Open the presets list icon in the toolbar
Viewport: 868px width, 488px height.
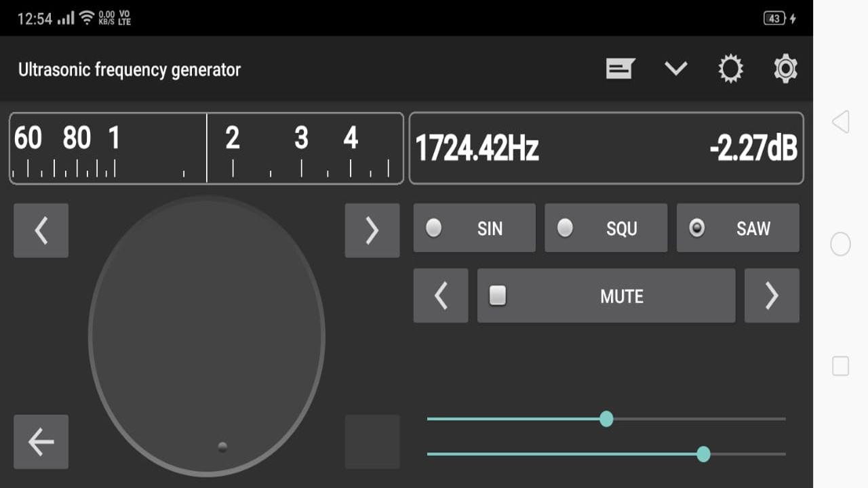click(620, 69)
